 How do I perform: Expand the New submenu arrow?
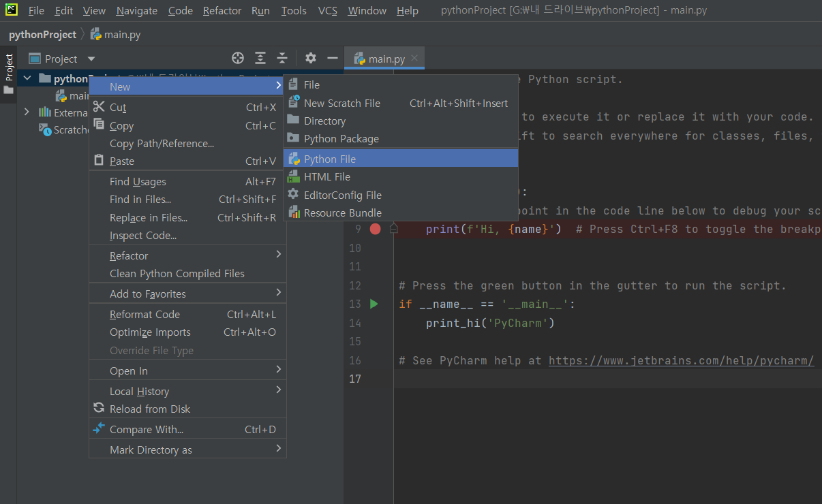[x=278, y=85]
